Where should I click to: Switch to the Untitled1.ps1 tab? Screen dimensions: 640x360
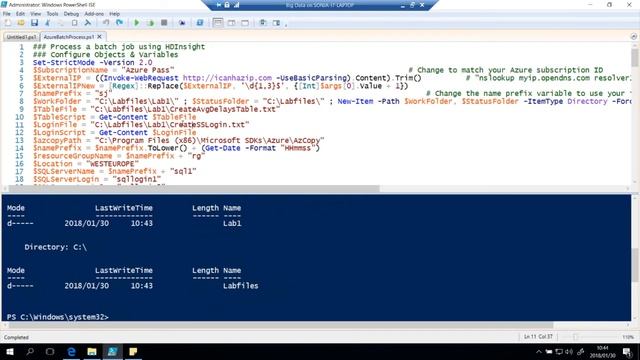pos(21,37)
